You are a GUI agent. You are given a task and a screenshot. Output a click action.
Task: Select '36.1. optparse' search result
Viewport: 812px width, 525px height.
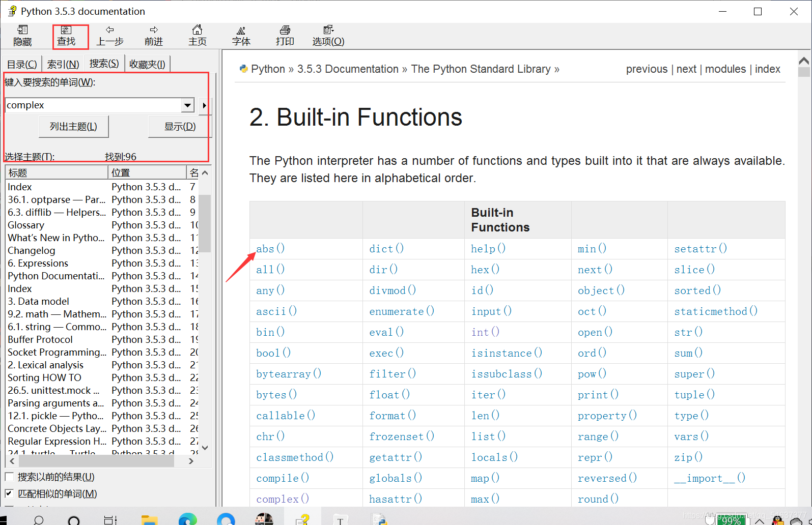point(57,199)
